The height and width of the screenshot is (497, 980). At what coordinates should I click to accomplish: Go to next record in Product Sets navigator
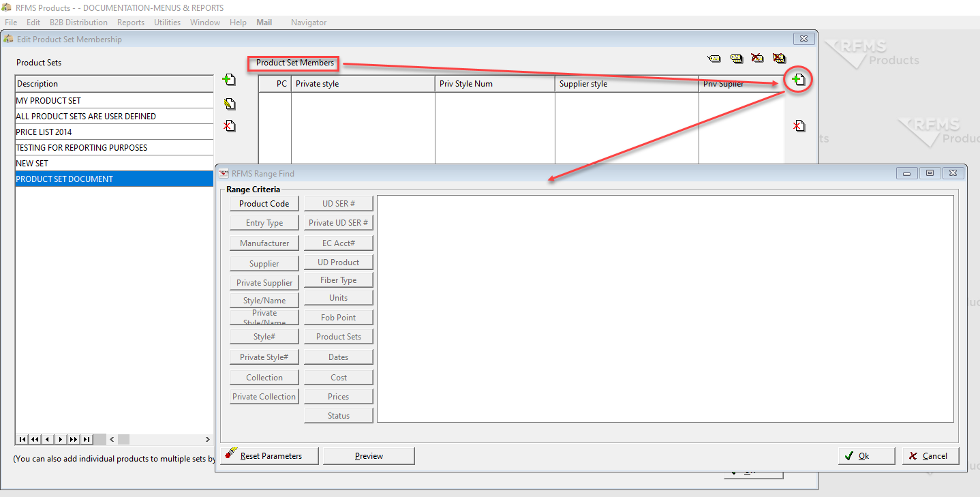[x=61, y=439]
